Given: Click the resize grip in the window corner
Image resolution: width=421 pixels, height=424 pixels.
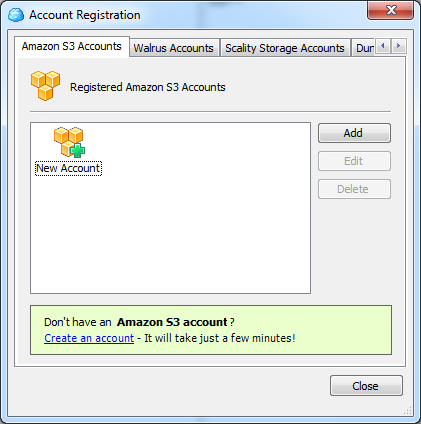Looking at the screenshot, I should [407, 410].
